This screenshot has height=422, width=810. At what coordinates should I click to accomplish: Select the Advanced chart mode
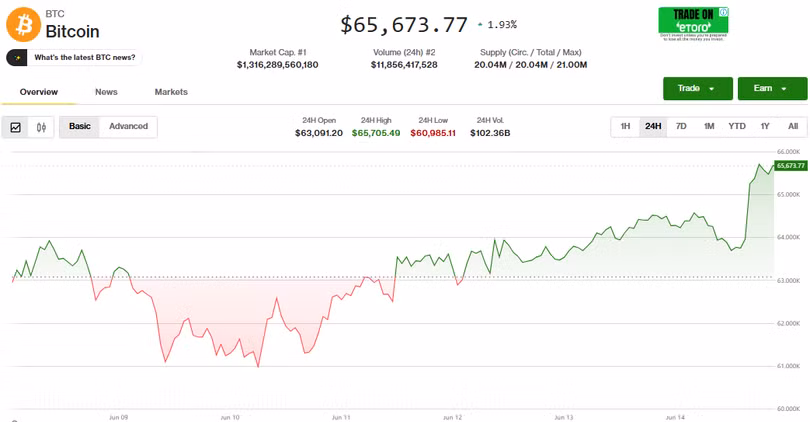pos(128,127)
